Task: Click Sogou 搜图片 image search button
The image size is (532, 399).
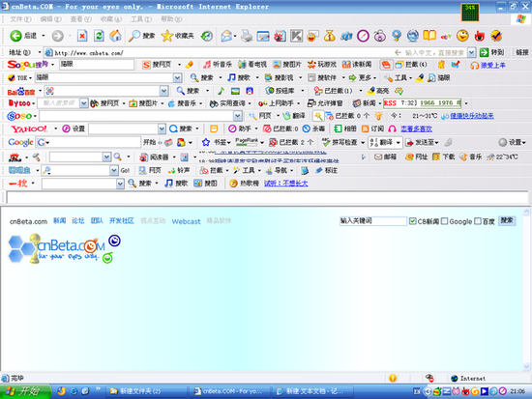Action: (287, 65)
